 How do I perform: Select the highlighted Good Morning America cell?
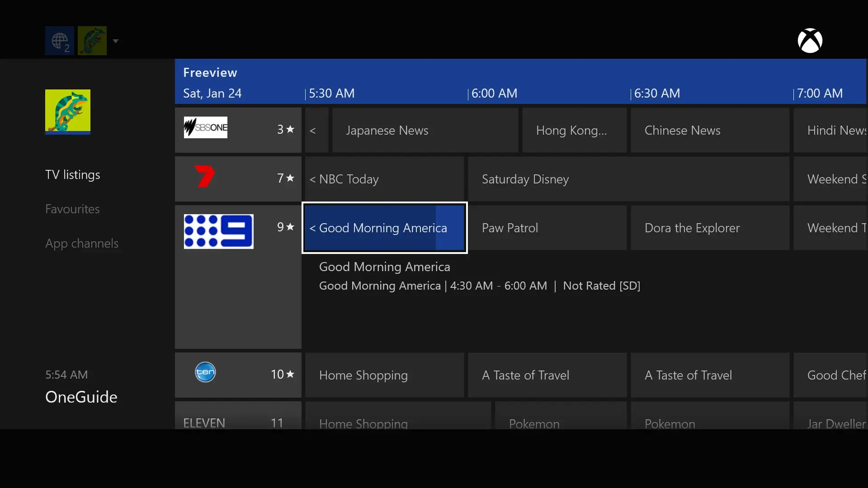click(384, 228)
